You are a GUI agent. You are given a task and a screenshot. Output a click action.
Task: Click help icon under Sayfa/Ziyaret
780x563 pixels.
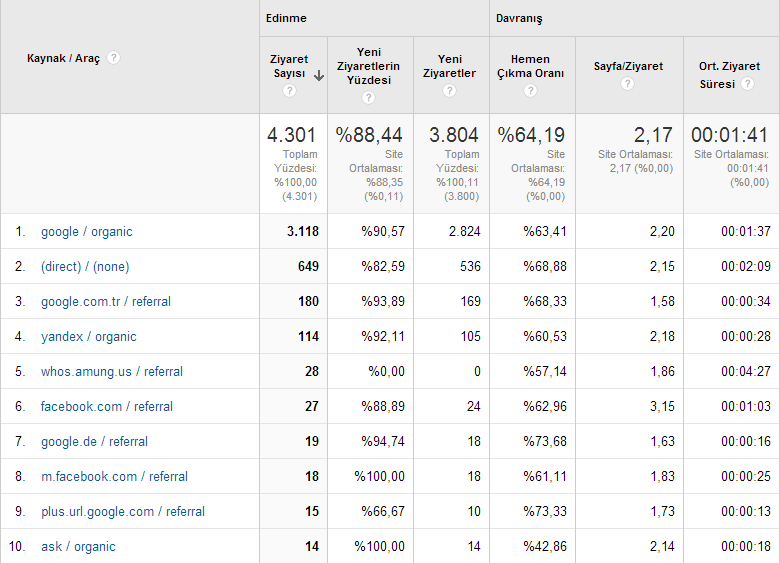click(628, 84)
